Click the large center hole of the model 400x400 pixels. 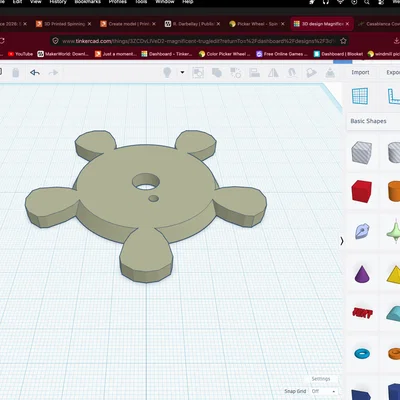[x=146, y=182]
